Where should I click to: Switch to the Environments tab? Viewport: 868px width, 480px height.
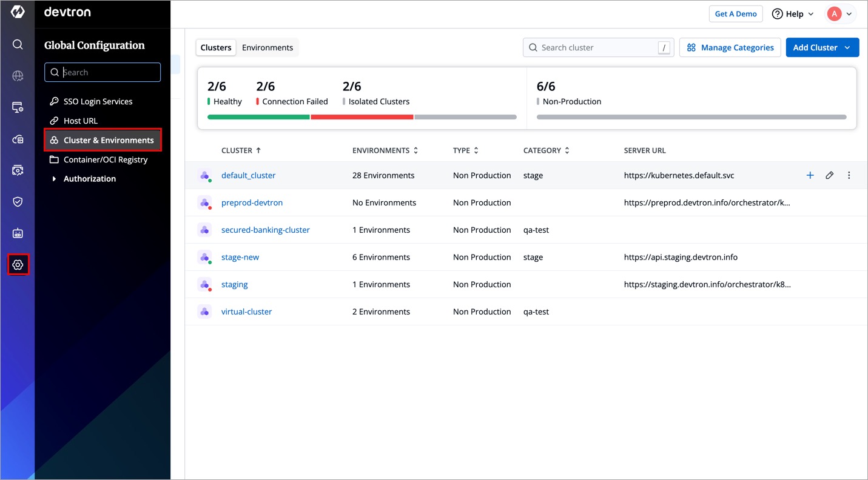(x=267, y=47)
